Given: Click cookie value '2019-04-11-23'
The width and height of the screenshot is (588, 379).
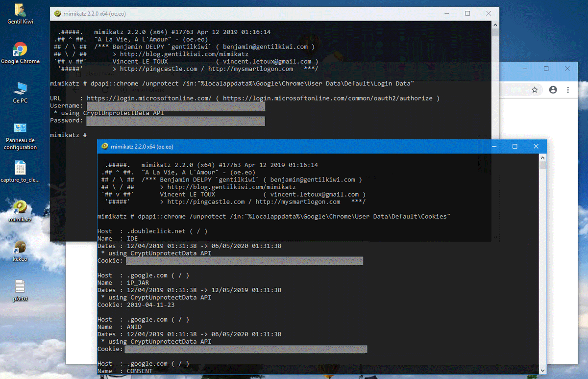Looking at the screenshot, I should (150, 305).
